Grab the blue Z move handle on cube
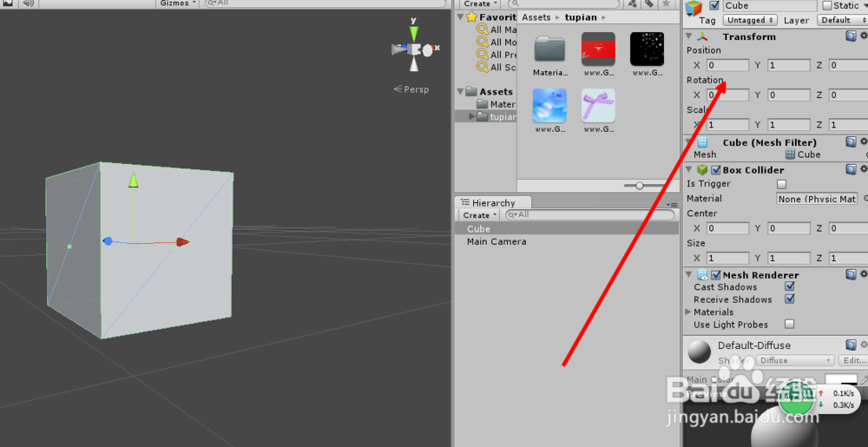 pos(108,241)
